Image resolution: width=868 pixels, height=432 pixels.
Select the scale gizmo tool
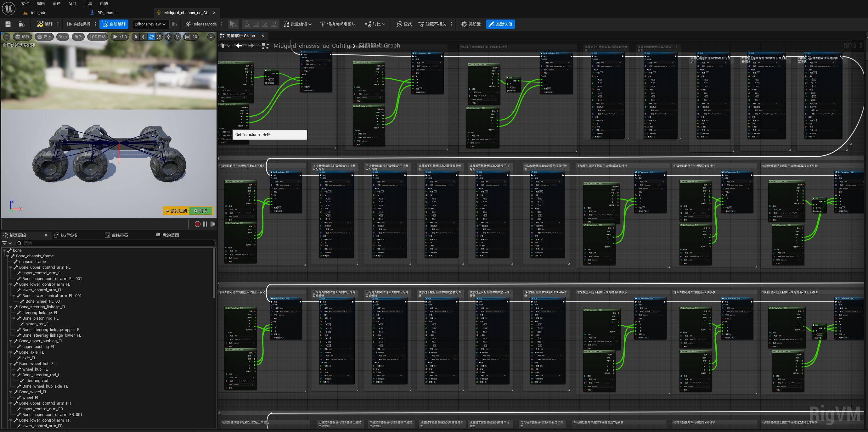[159, 37]
